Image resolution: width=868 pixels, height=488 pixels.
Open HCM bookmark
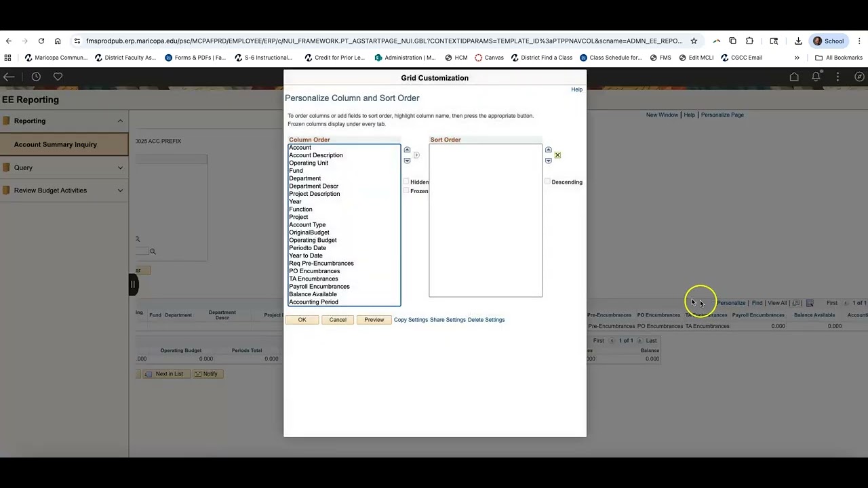point(456,58)
